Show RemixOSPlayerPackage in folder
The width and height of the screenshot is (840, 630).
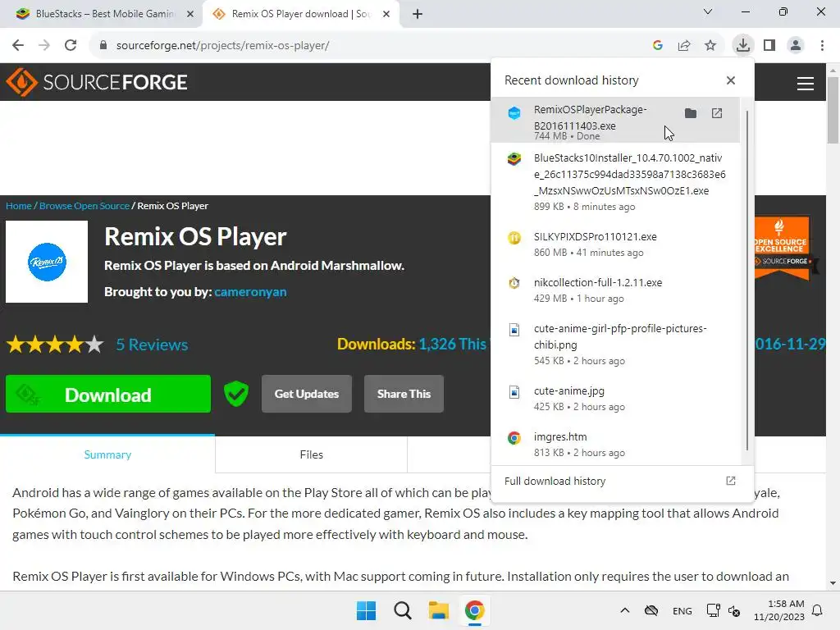tap(691, 113)
